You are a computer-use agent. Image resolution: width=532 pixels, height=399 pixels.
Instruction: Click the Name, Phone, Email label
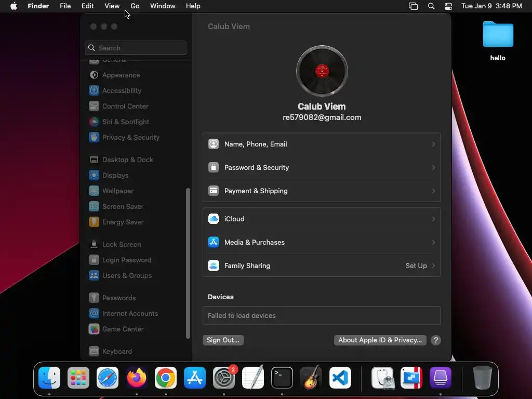pos(256,144)
